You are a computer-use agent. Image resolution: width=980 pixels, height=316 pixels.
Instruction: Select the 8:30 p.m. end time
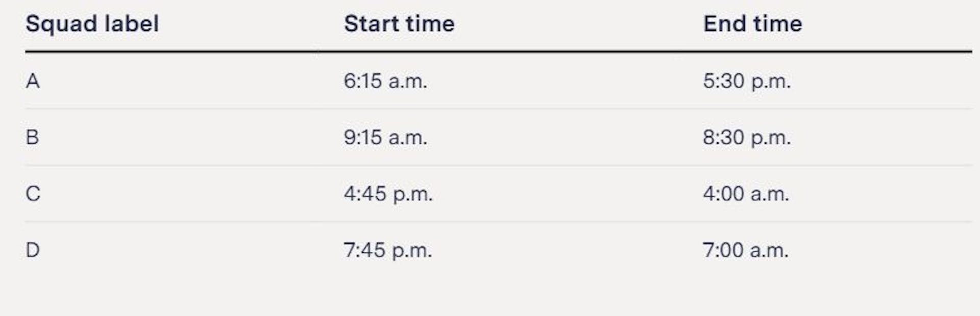tap(747, 137)
